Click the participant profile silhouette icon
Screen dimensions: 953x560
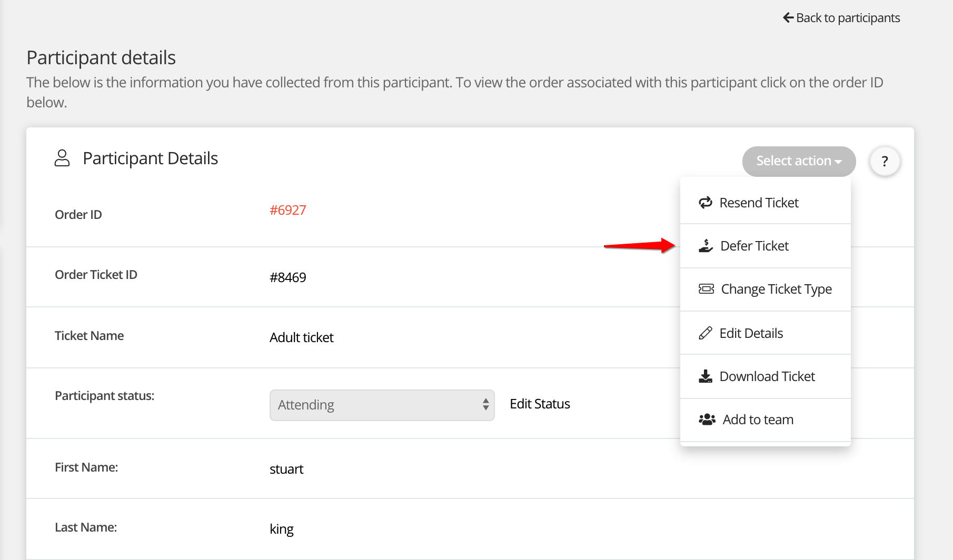[62, 158]
